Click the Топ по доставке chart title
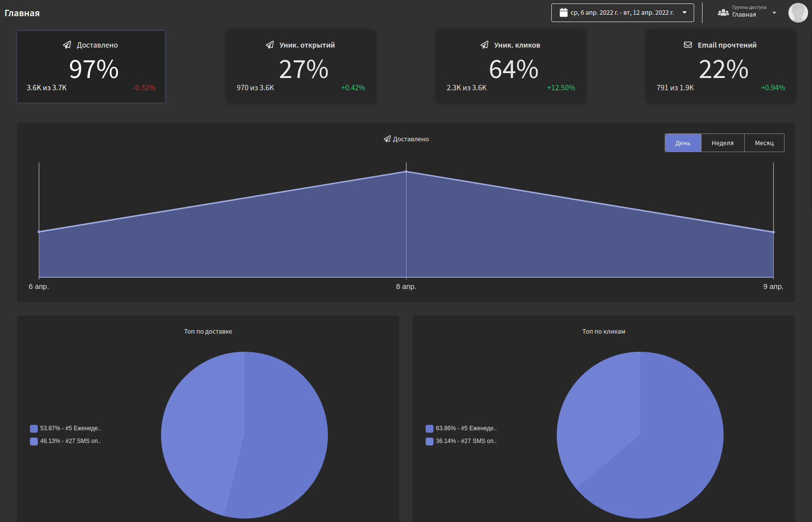Viewport: 812px width, 522px height. tap(208, 332)
